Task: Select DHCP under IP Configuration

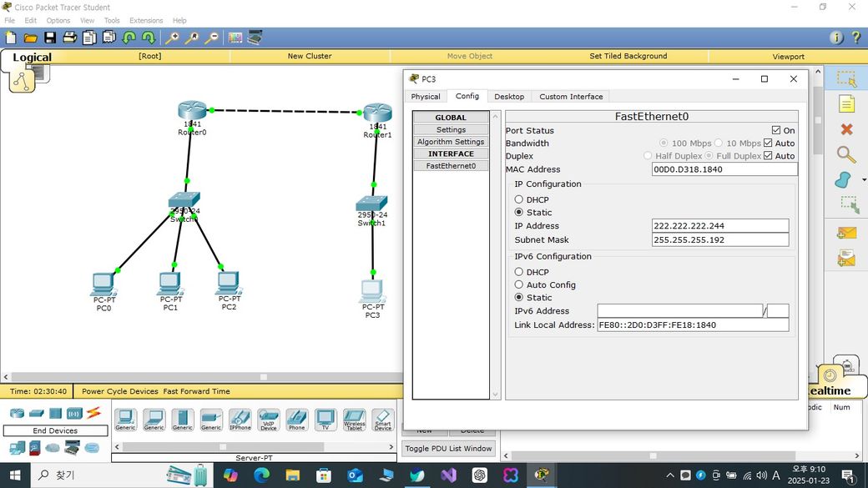Action: [519, 199]
